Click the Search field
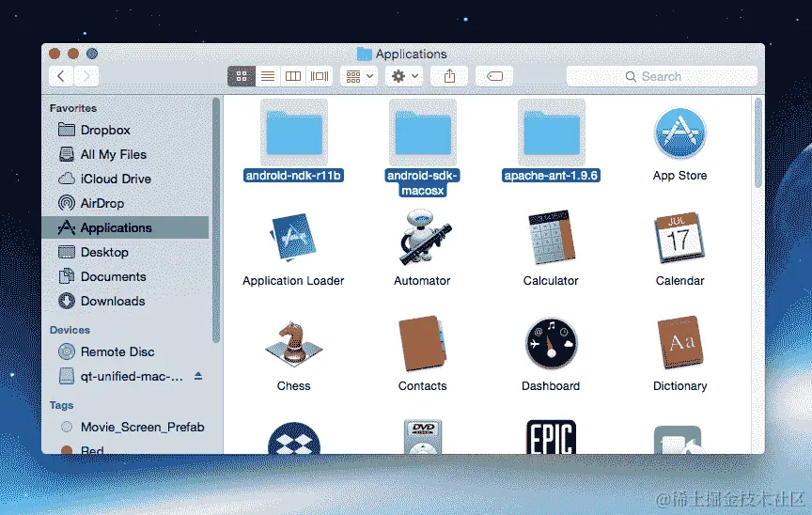The height and width of the screenshot is (515, 812). 662,77
